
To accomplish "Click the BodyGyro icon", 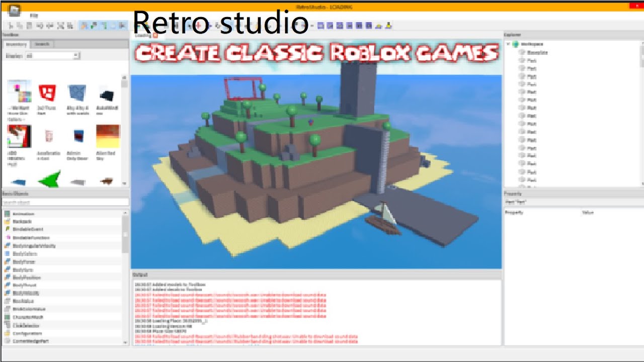I will [x=7, y=270].
